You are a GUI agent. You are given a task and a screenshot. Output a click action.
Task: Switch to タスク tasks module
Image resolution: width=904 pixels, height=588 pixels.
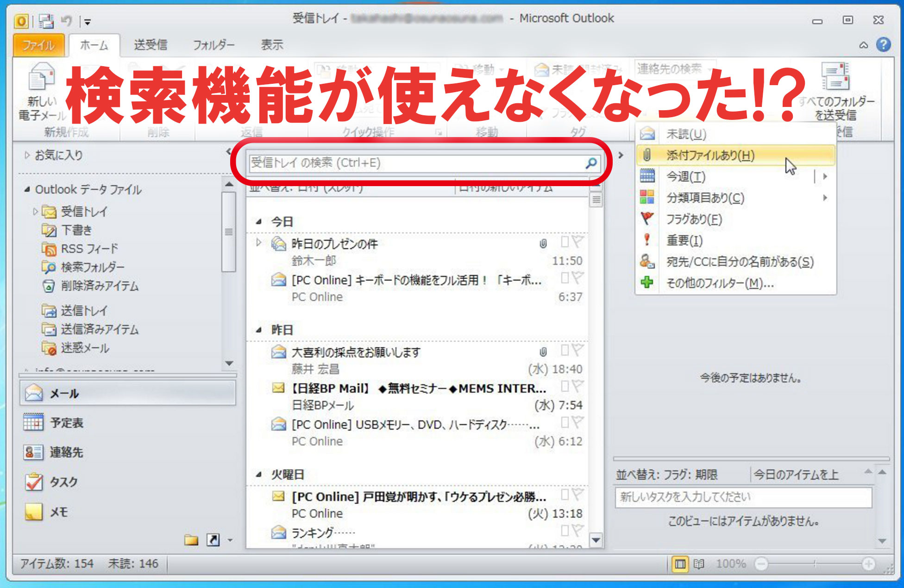pos(128,482)
